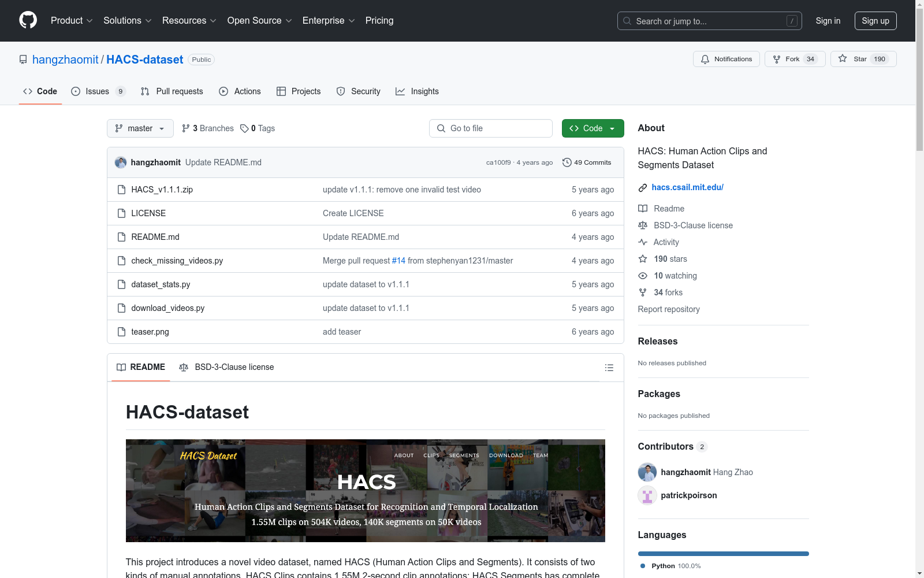Open the 3 Branches link

tap(208, 128)
